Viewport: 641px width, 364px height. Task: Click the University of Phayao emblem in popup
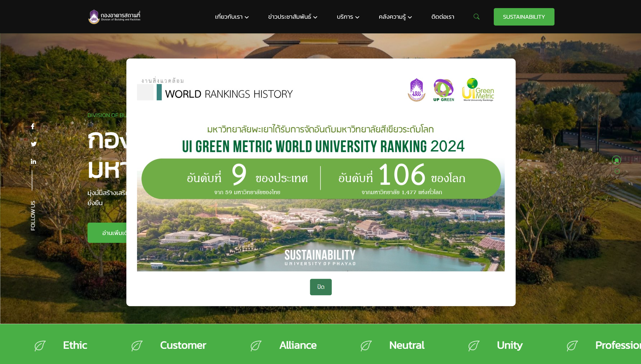point(416,90)
